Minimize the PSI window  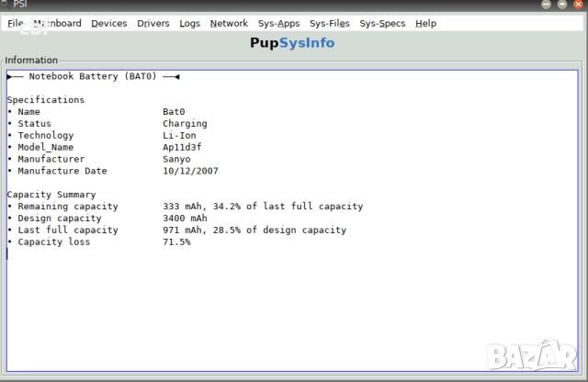[547, 5]
